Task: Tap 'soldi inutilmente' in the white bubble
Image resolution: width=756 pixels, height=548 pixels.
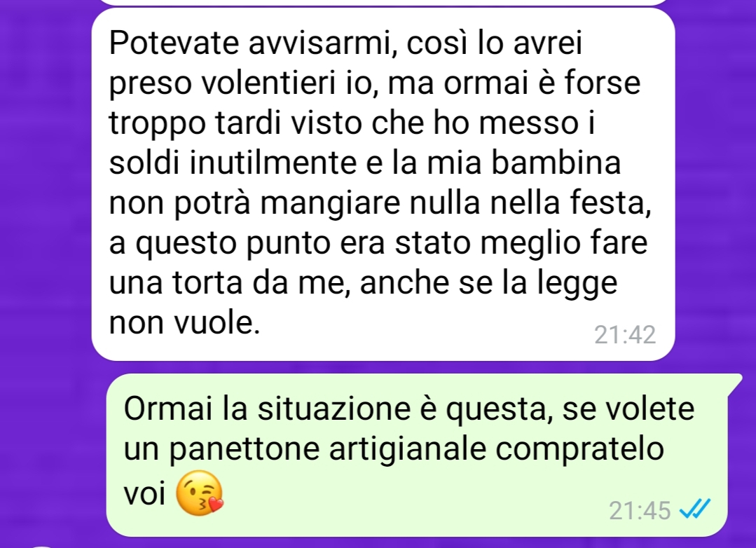Action: pos(233,163)
